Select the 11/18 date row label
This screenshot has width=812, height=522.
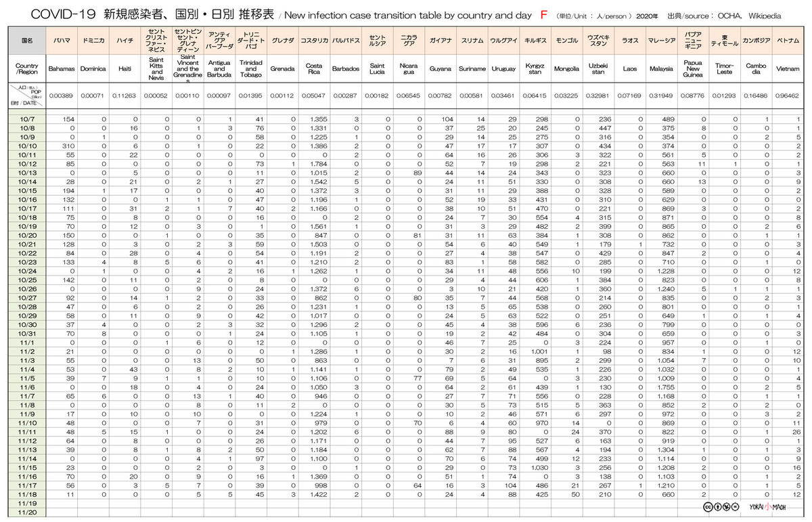coord(28,494)
